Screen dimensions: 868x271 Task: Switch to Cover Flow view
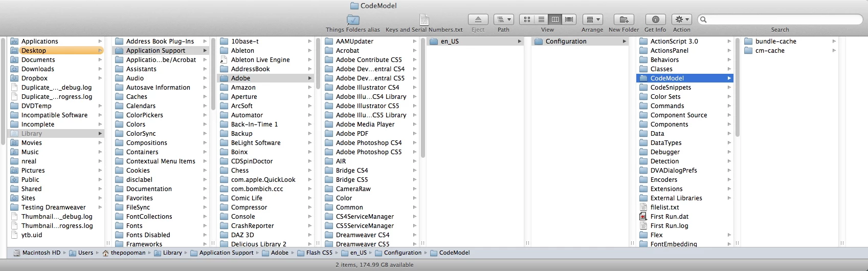pyautogui.click(x=569, y=19)
